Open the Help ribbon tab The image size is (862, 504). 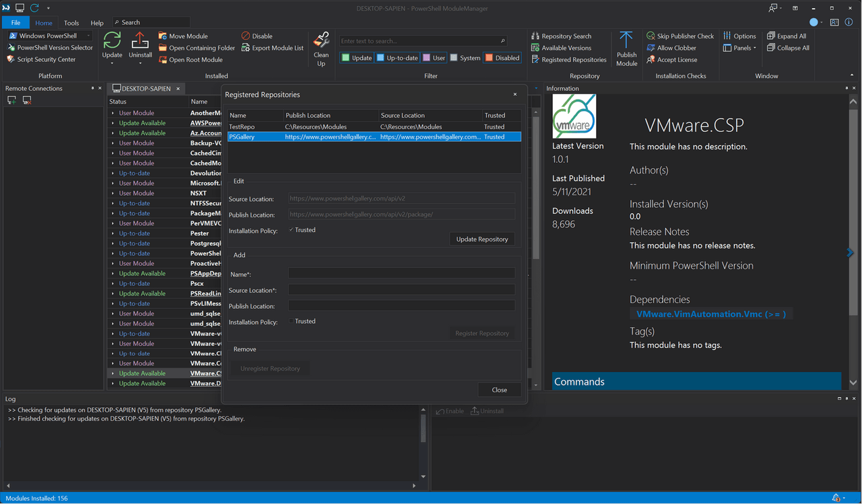(x=97, y=23)
